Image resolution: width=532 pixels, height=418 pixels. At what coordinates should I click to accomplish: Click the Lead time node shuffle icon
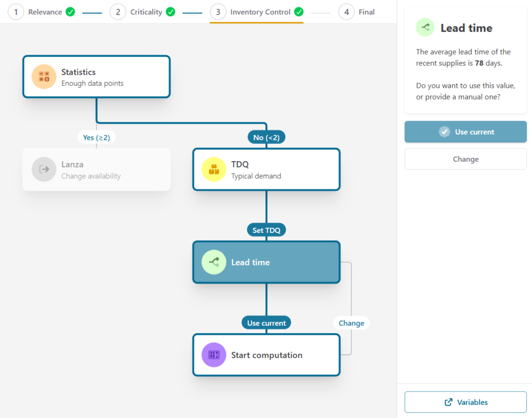coord(214,263)
